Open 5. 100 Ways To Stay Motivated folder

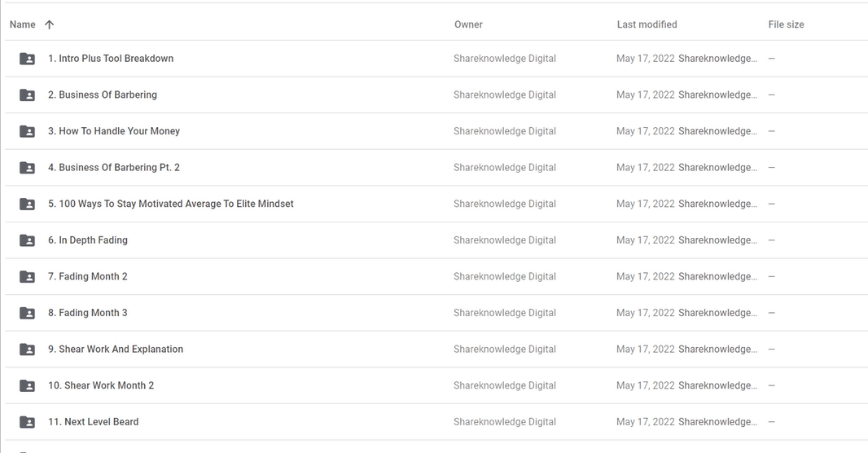pos(170,204)
